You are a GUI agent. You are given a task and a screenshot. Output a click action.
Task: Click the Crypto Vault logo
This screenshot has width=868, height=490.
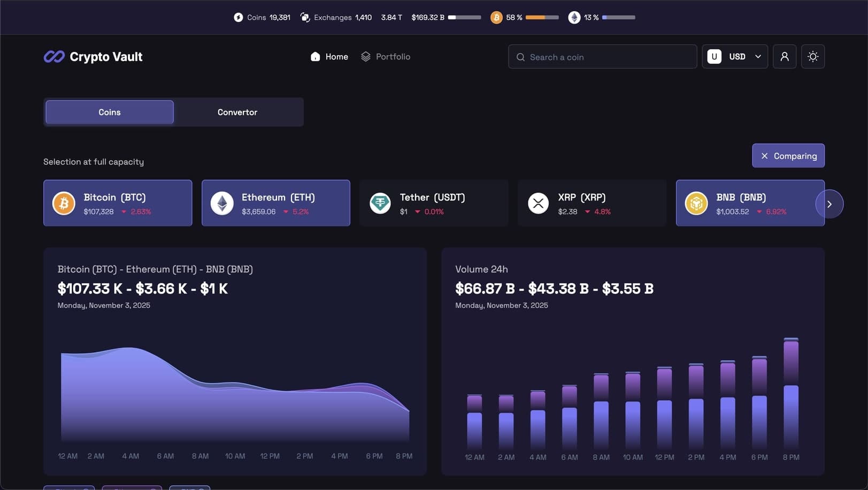pyautogui.click(x=92, y=56)
